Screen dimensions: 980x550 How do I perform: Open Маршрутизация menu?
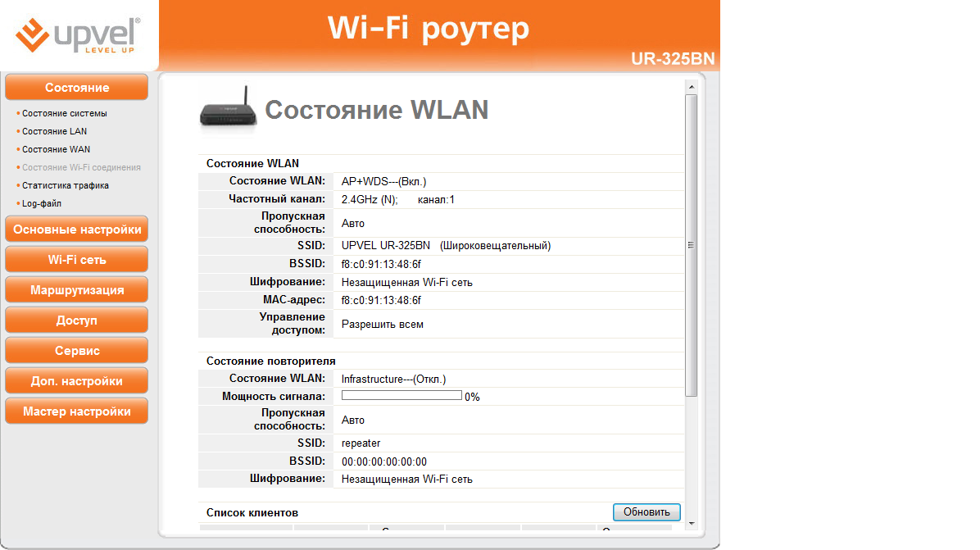pos(77,290)
